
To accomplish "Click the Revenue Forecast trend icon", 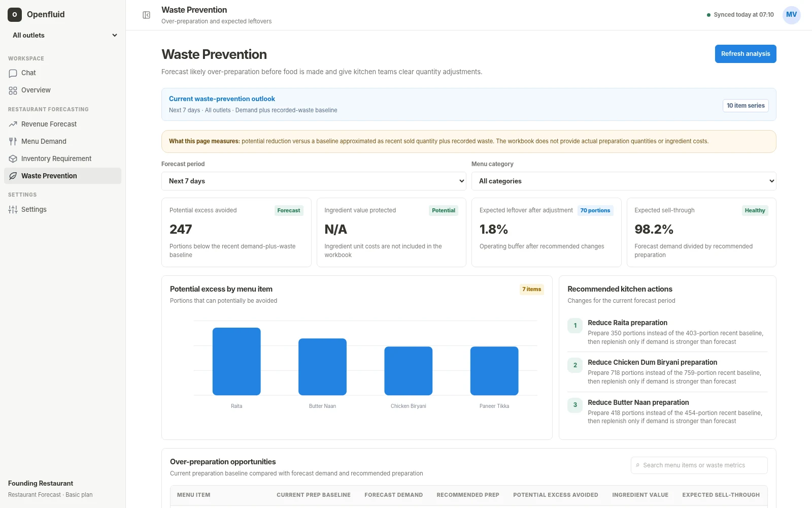I will tap(13, 124).
